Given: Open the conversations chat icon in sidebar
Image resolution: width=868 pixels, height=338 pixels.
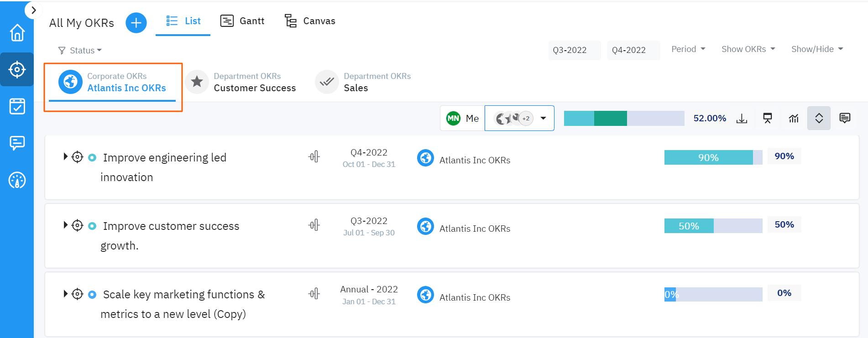Looking at the screenshot, I should [17, 143].
